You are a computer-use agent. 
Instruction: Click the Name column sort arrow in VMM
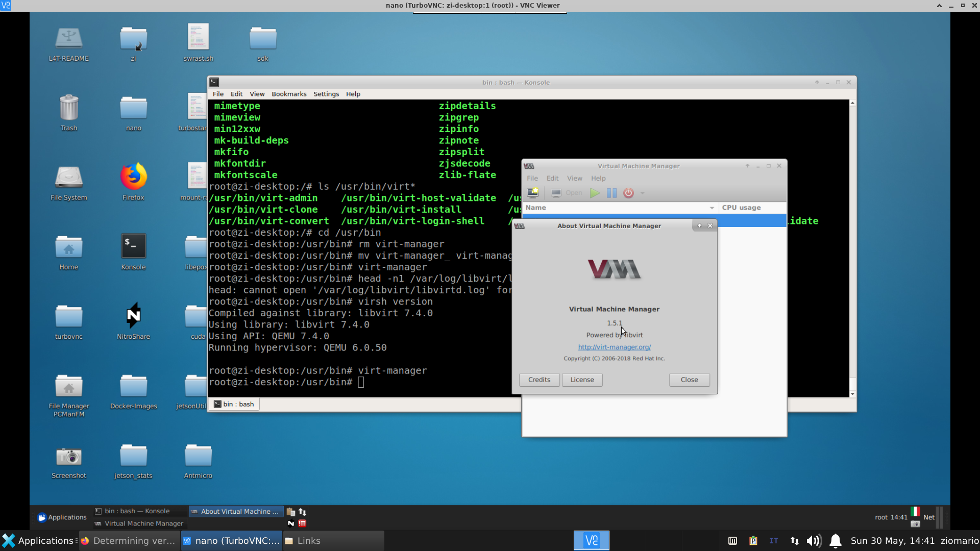(x=712, y=208)
